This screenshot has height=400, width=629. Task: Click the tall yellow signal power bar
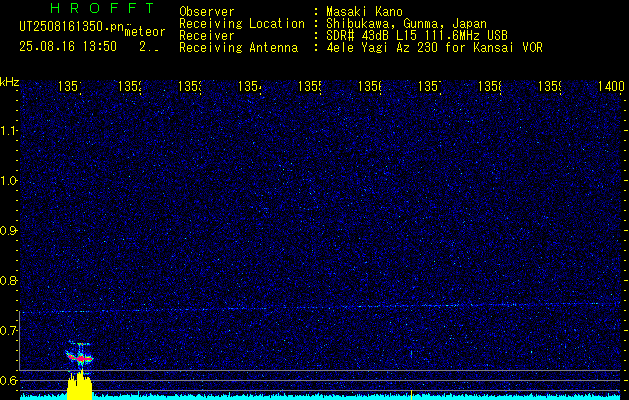[x=80, y=386]
